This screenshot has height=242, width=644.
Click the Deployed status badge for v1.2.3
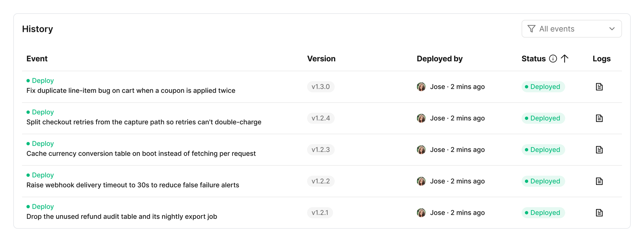[543, 150]
